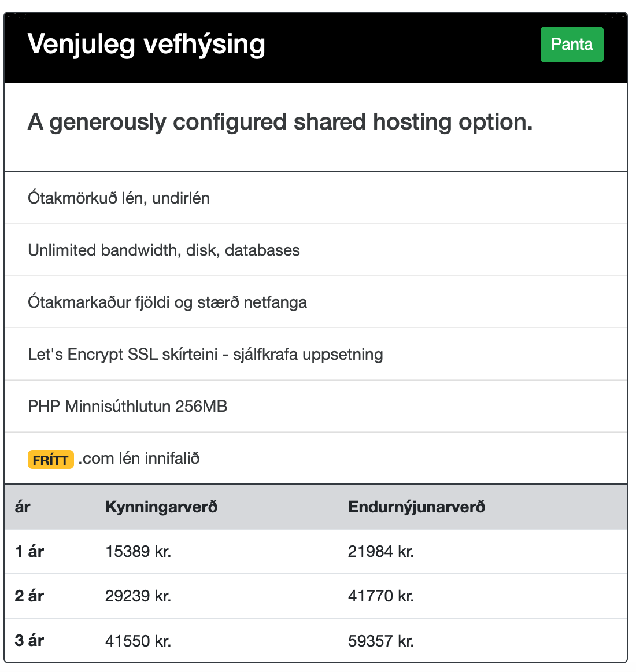Select the 1 ár row label
This screenshot has width=636, height=672.
[28, 552]
